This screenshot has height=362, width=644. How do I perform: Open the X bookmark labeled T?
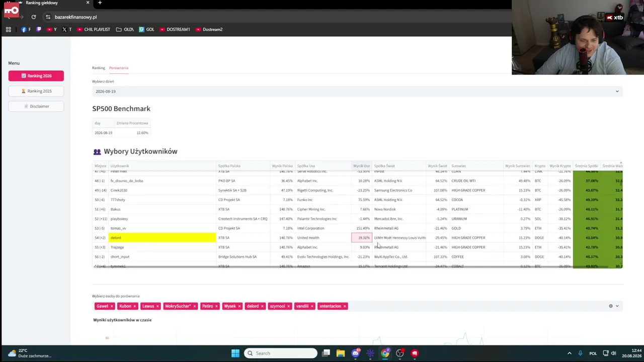click(x=67, y=30)
